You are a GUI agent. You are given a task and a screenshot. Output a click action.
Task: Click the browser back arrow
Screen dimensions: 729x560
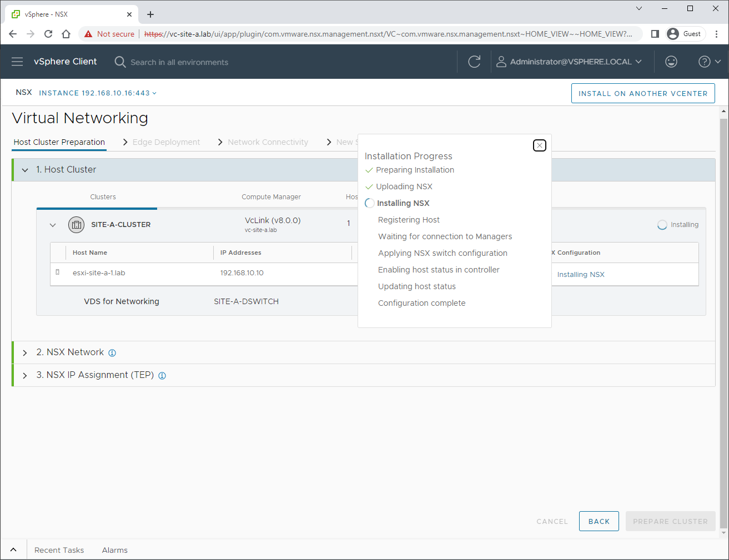pyautogui.click(x=13, y=34)
